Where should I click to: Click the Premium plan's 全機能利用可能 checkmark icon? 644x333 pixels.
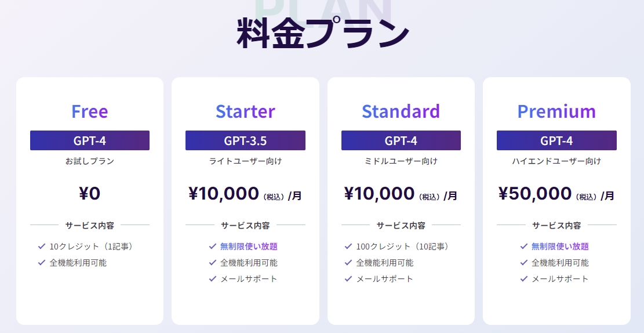(x=524, y=263)
